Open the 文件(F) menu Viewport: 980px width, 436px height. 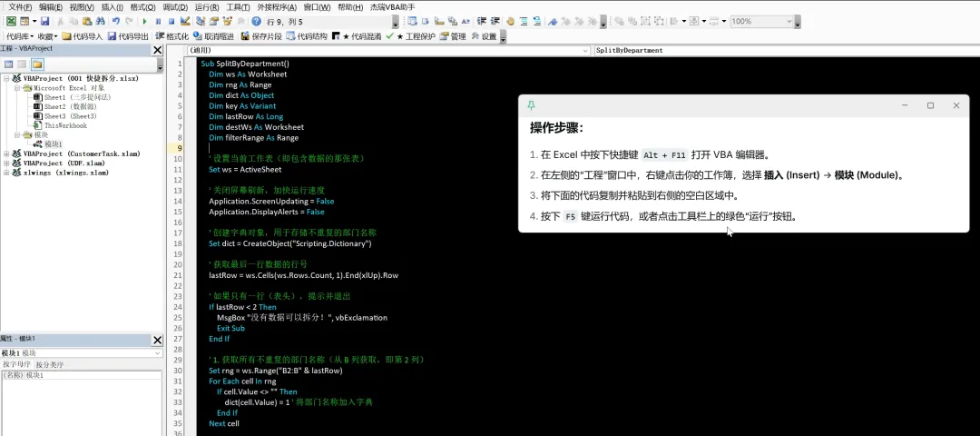(x=21, y=7)
